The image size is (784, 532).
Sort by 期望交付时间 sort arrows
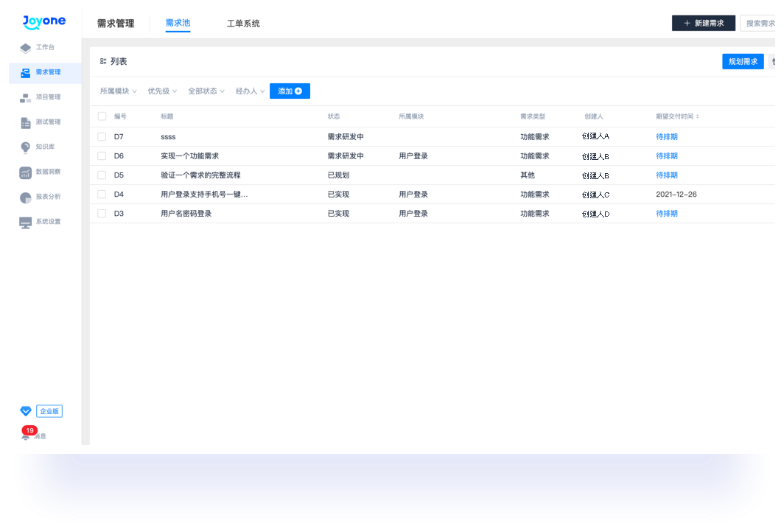coord(698,116)
